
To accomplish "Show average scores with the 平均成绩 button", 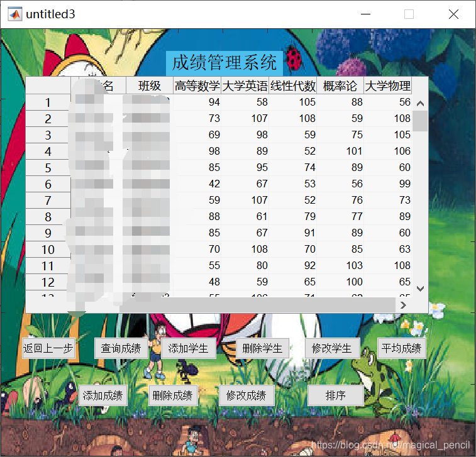I will click(402, 348).
